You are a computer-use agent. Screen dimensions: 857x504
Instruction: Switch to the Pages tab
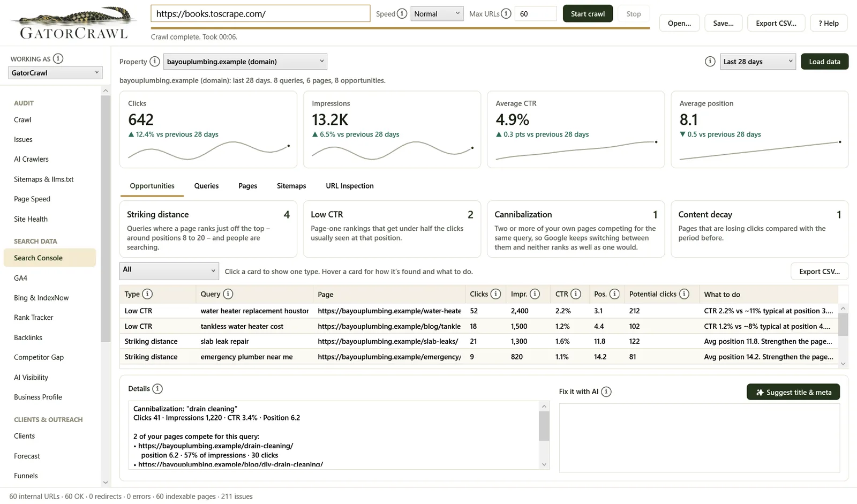tap(247, 186)
